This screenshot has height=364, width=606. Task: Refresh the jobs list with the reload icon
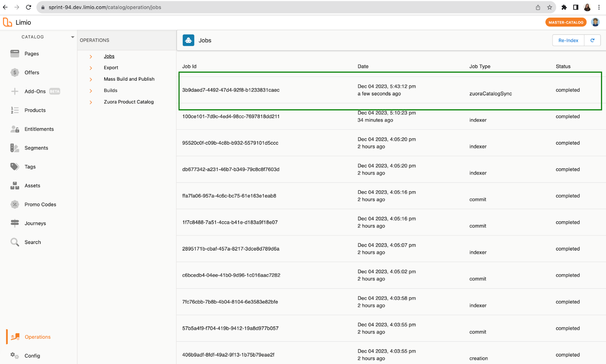[x=592, y=40]
